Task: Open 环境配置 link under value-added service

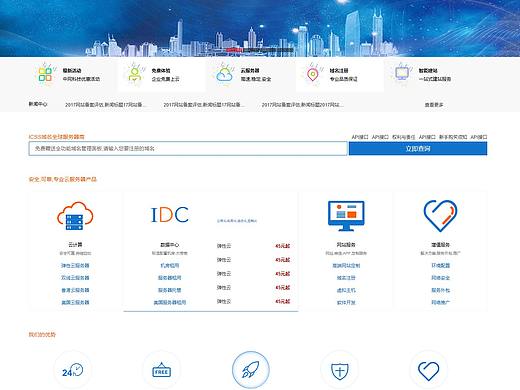Action: [x=440, y=265]
